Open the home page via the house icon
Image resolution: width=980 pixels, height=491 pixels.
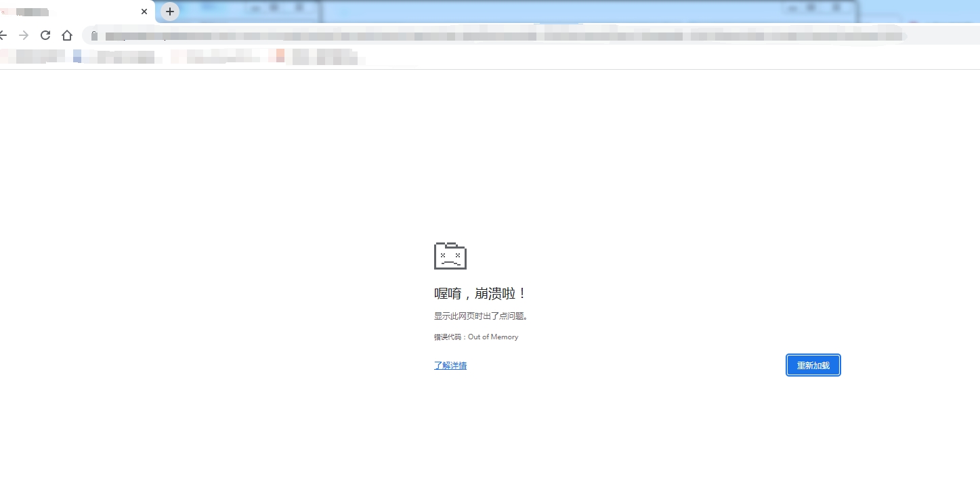point(67,35)
